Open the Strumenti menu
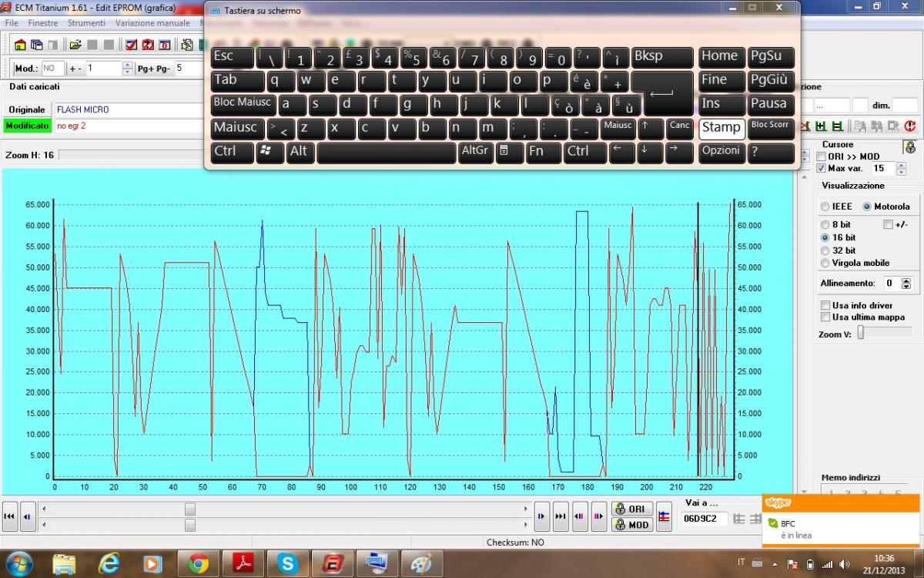This screenshot has width=924, height=578. (86, 24)
